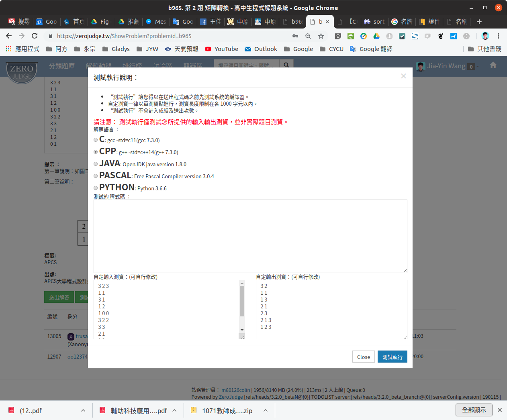Open the browser zoom magnifier icon
Screen dimensions: 507x420
click(308, 36)
